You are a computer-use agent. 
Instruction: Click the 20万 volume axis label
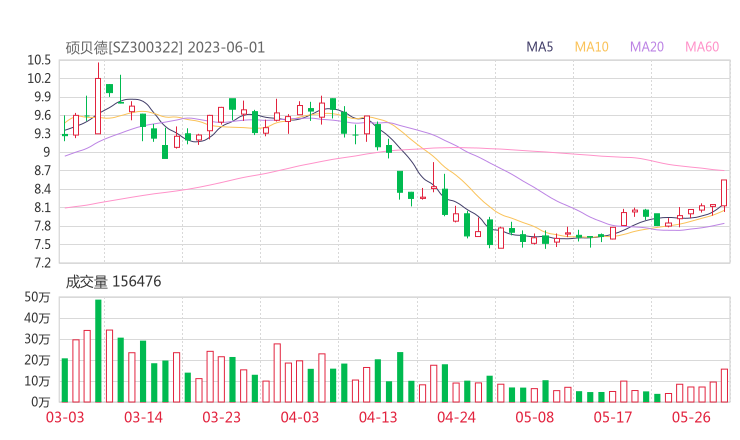[37, 360]
